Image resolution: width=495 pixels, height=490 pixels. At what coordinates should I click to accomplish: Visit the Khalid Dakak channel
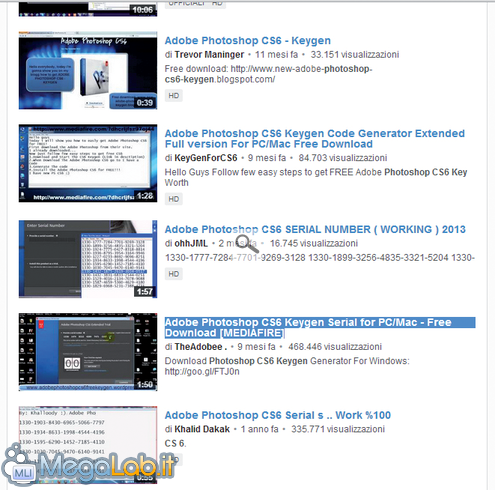click(202, 429)
